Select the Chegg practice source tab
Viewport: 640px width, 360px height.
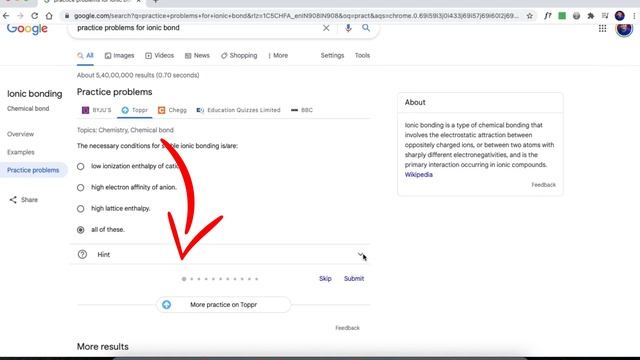(172, 110)
